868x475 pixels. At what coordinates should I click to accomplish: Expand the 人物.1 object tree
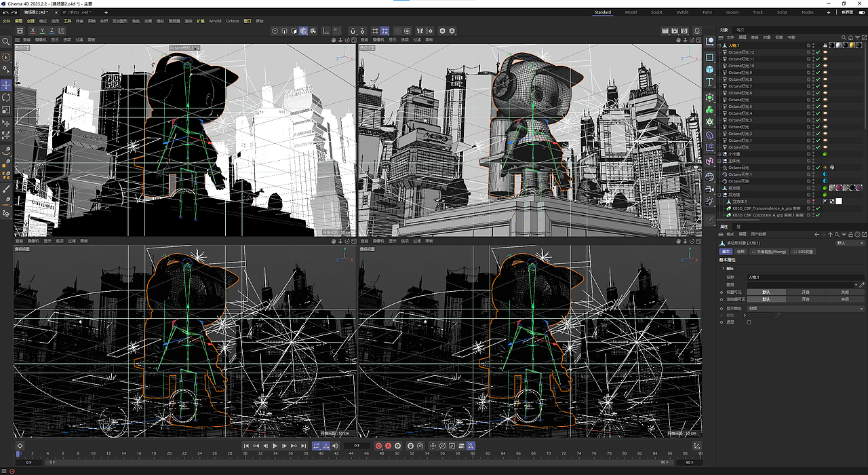coord(719,45)
